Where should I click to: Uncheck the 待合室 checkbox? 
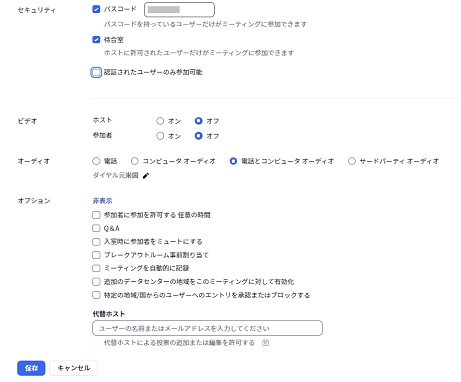pos(96,40)
